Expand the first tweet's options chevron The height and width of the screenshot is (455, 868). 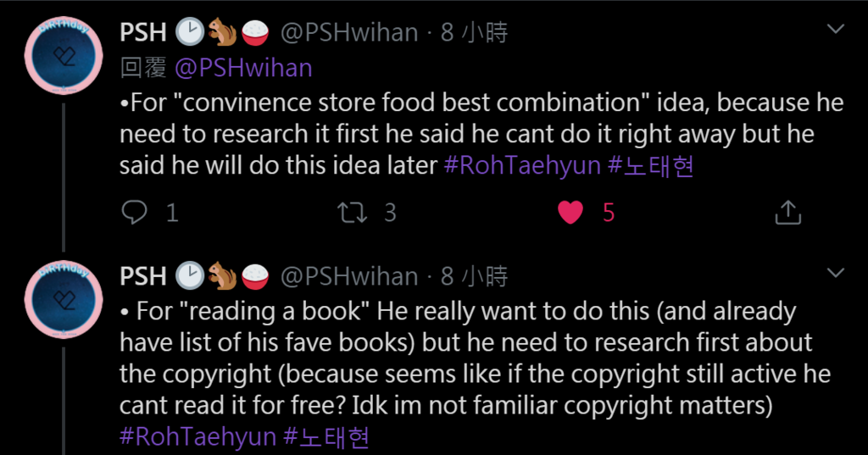835,28
